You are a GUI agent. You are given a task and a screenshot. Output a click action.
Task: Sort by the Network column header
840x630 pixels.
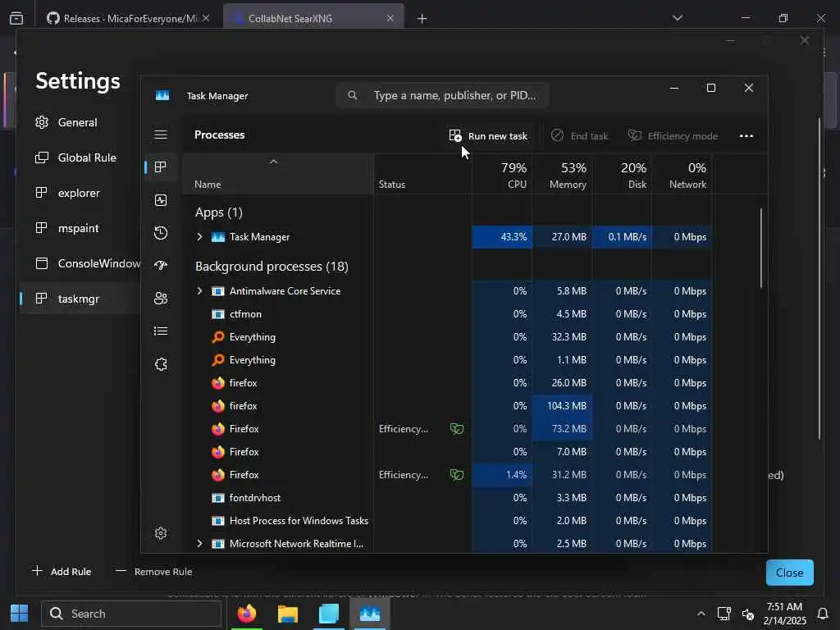point(682,176)
